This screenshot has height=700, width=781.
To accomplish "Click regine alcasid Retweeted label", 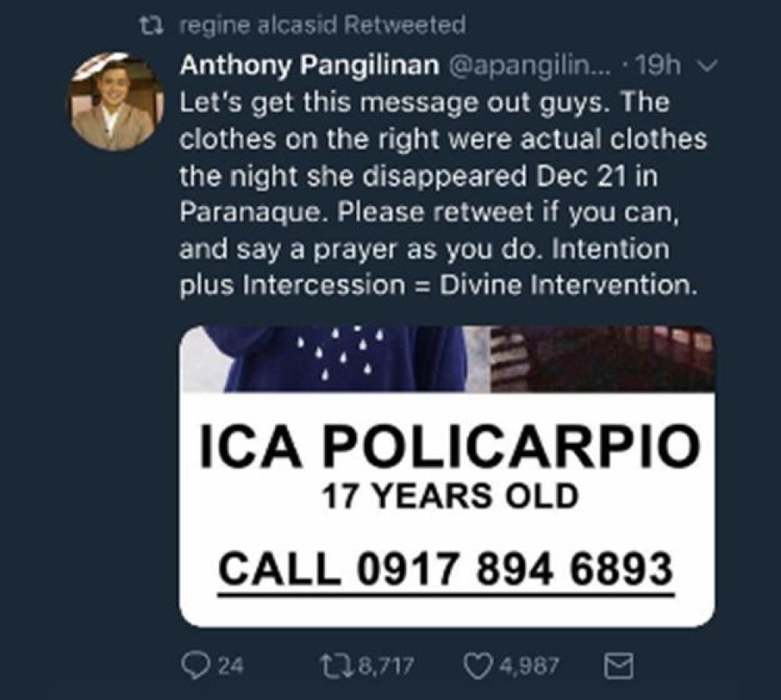I will pos(322,25).
